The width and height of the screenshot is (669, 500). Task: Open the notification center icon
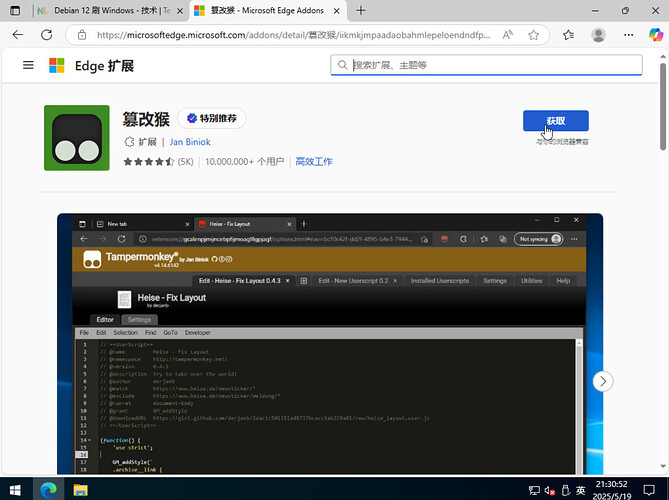[x=649, y=490]
